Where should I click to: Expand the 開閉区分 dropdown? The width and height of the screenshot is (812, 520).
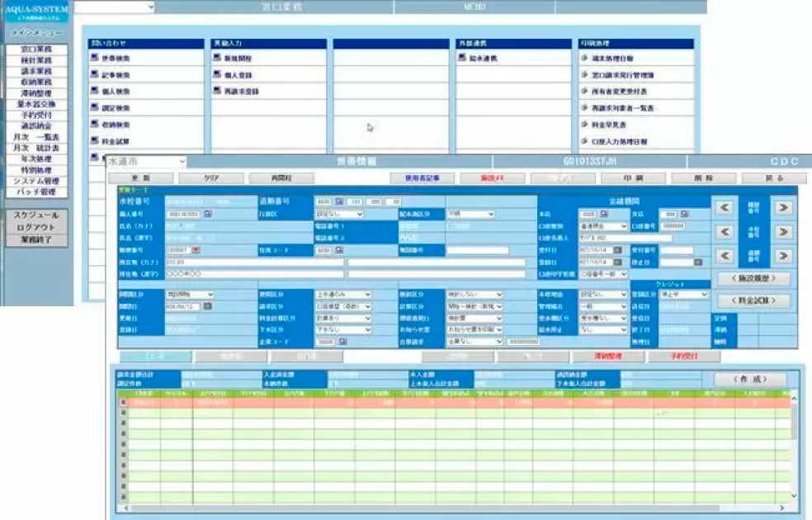[210, 294]
